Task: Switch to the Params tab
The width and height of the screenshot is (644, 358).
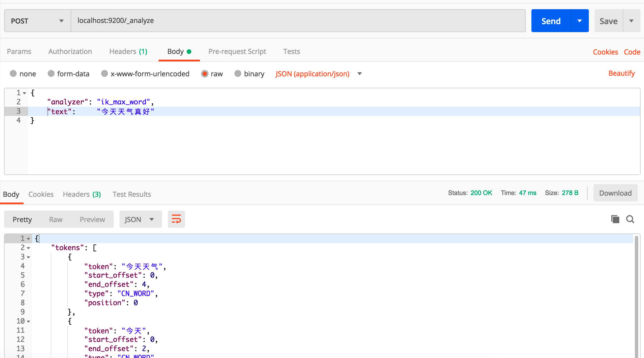Action: click(19, 51)
